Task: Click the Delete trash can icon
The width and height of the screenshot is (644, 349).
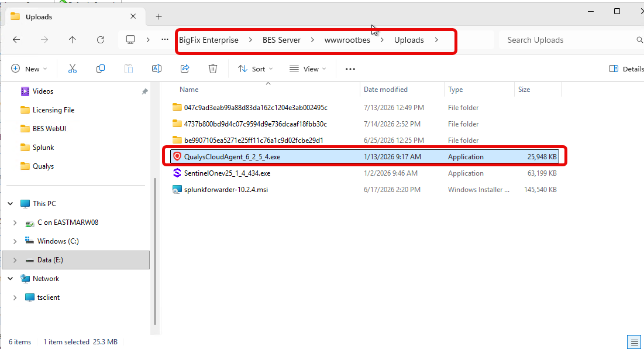Action: tap(213, 69)
